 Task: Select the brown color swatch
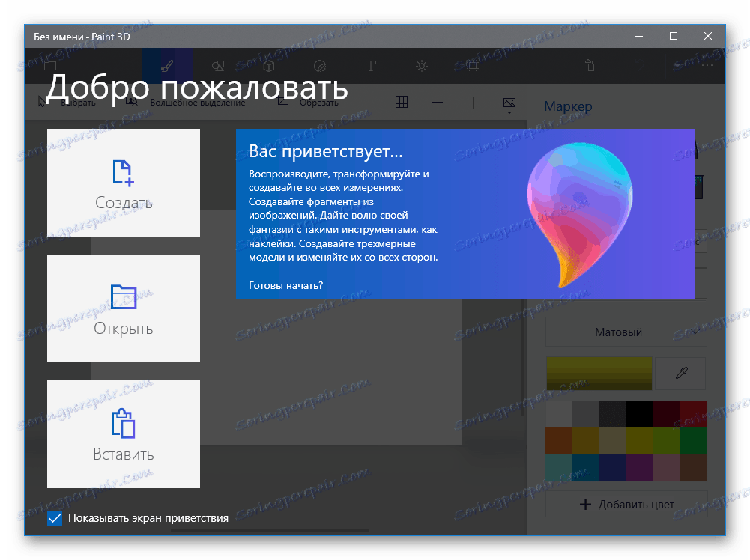tap(694, 467)
